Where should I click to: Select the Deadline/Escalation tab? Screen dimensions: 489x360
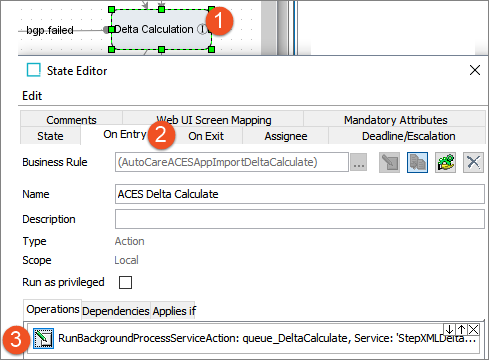[408, 136]
